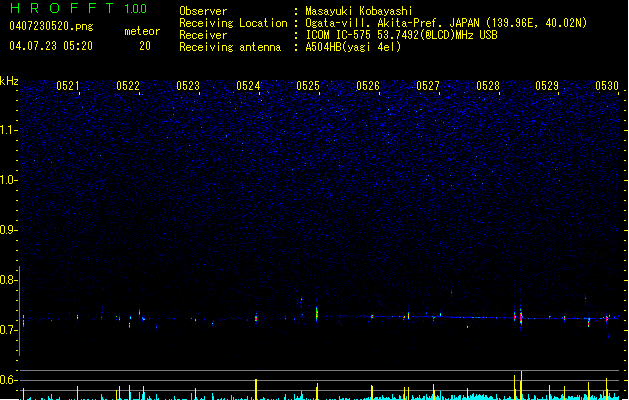Viewport: 629px width, 400px height.
Task: Click the 'meteor' label
Action: (x=142, y=31)
